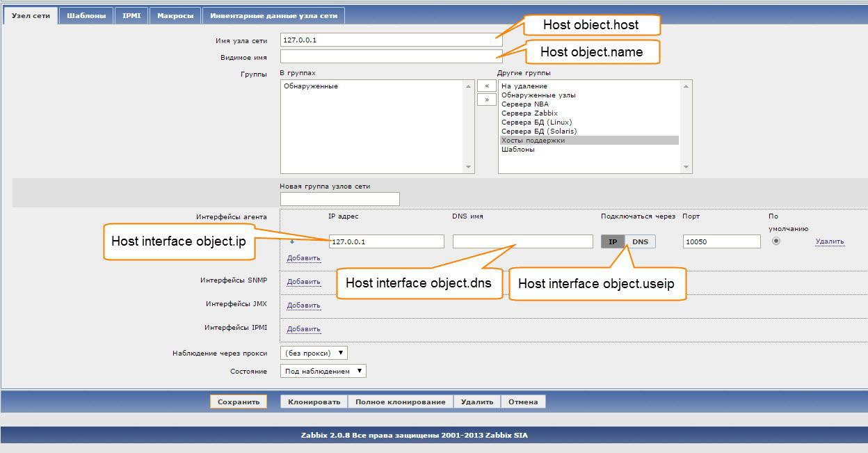868x453 pixels.
Task: Open the proxy monitoring dropdown
Action: pos(313,353)
